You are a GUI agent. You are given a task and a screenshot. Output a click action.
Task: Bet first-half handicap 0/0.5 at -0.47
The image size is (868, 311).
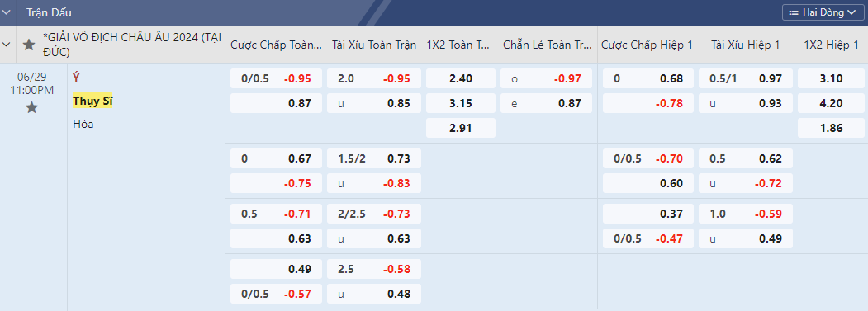[647, 238]
